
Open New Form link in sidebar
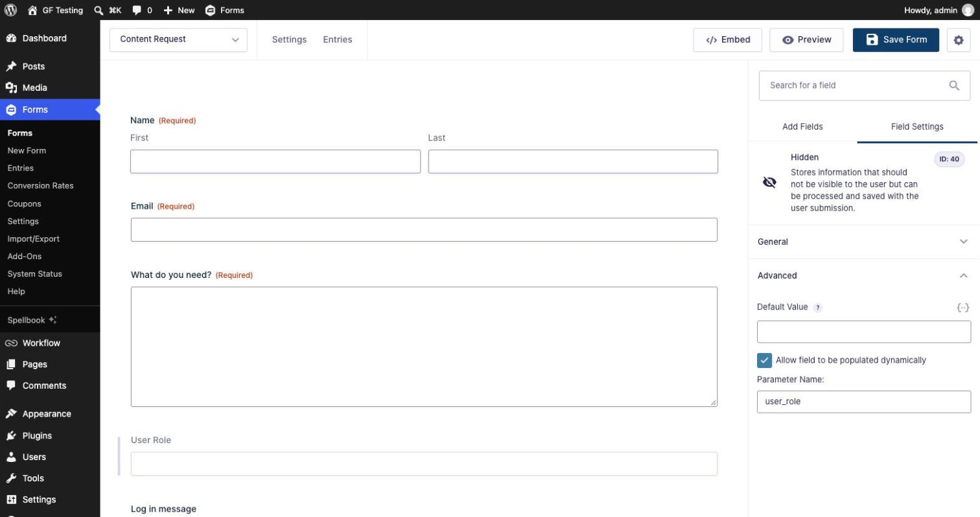[x=27, y=150]
